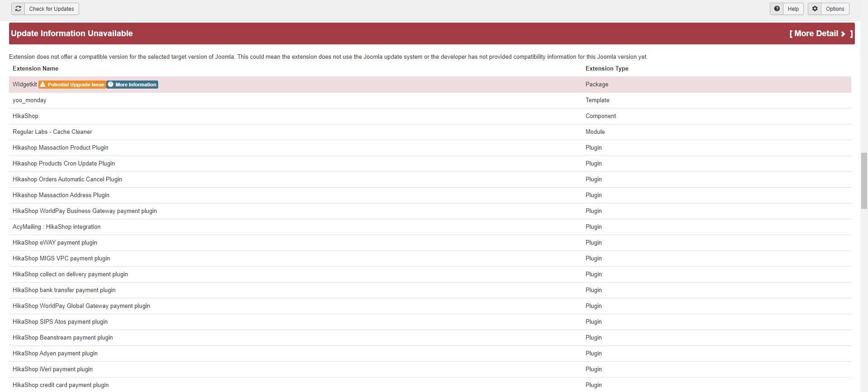Image resolution: width=868 pixels, height=392 pixels.
Task: Select HikaShop bank transfer payment plugin row
Action: [x=430, y=290]
